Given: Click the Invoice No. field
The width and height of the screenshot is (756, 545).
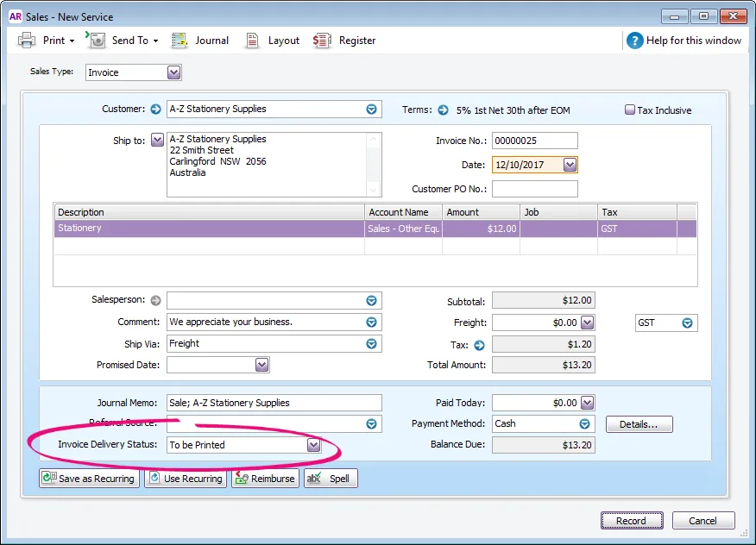Looking at the screenshot, I should [x=535, y=141].
